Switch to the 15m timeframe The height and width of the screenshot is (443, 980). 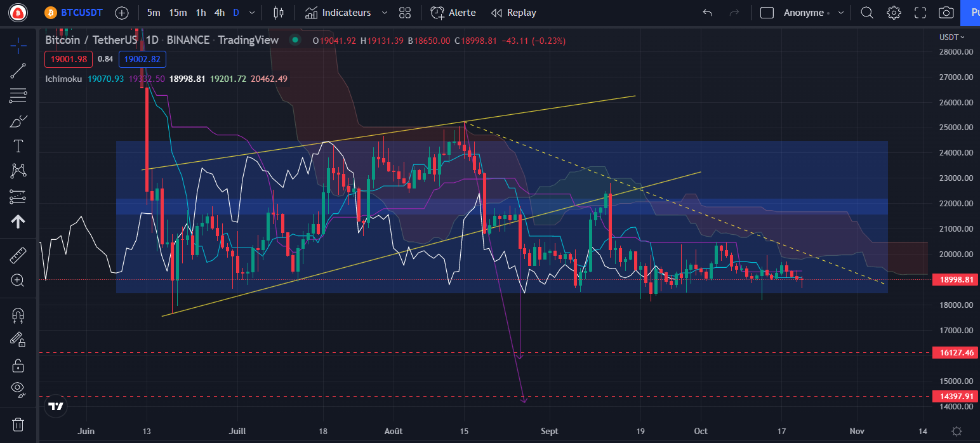[177, 12]
